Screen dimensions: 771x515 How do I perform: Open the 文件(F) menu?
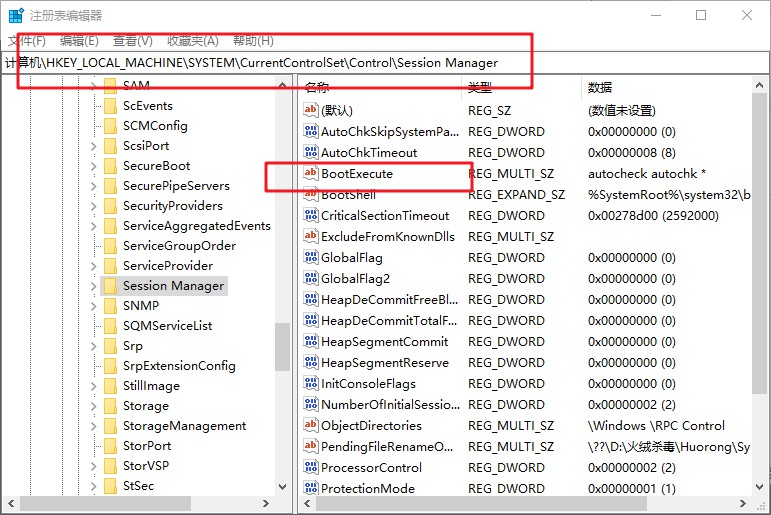tap(27, 41)
